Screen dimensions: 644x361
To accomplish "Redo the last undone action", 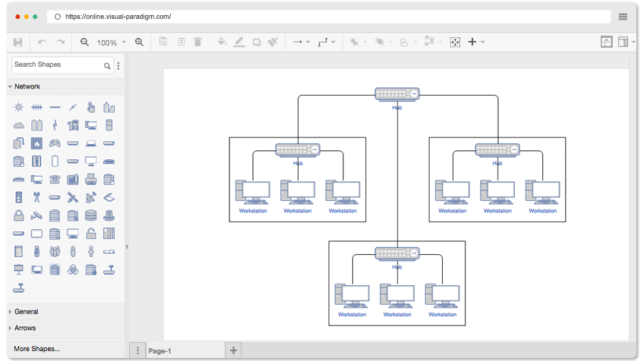I will (61, 42).
